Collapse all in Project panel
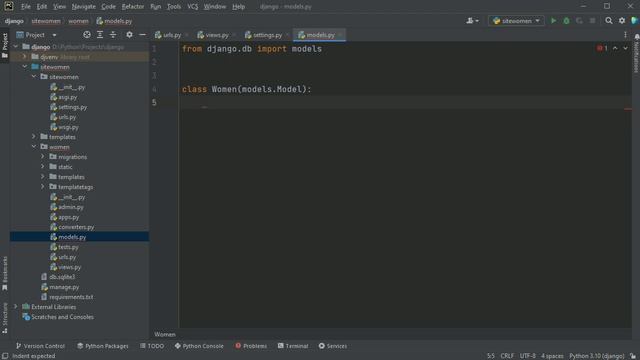Image resolution: width=640 pixels, height=360 pixels. (113, 35)
